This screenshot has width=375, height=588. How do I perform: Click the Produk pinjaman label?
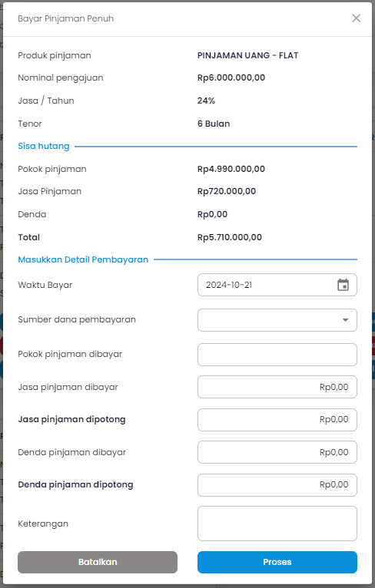click(55, 55)
